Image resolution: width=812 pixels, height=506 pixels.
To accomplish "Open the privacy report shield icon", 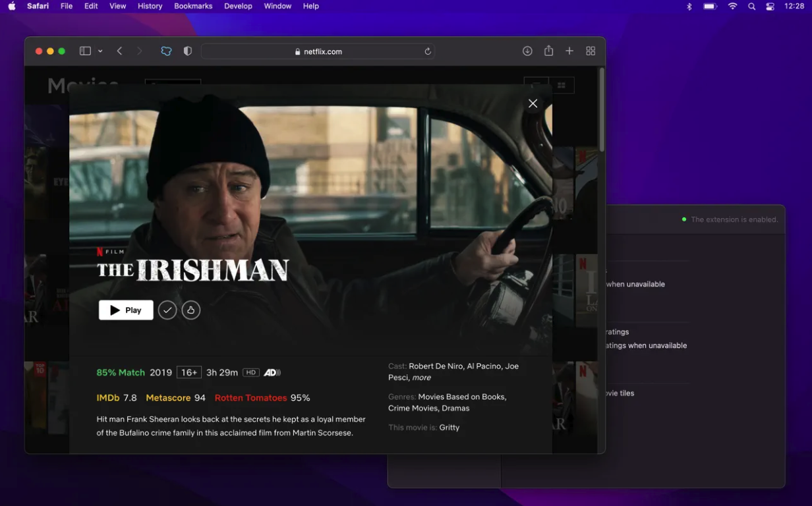I will 188,51.
